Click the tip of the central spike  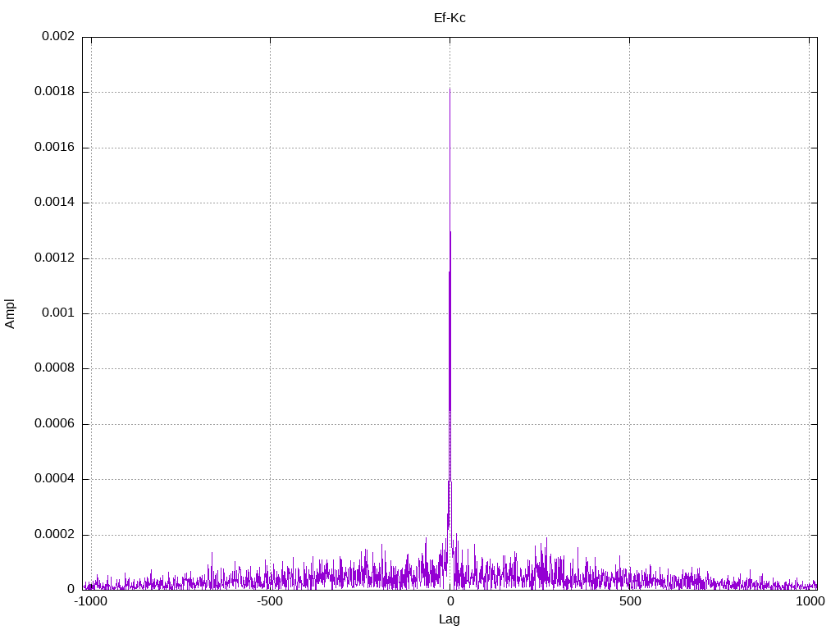[450, 89]
